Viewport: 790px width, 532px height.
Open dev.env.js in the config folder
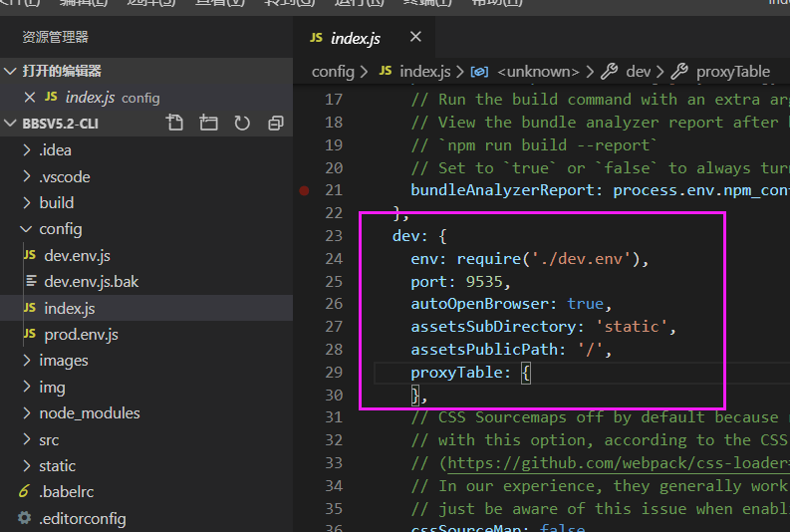click(77, 255)
